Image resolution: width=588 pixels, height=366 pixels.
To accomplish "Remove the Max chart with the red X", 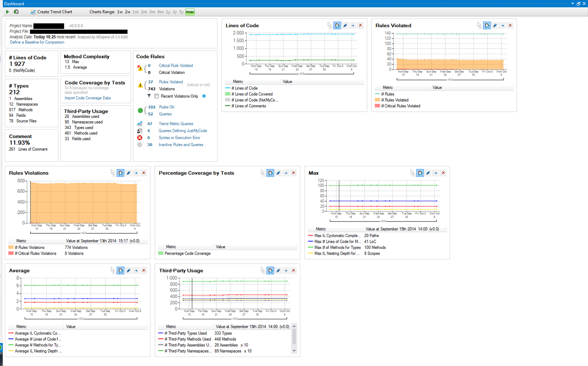I will coord(443,173).
